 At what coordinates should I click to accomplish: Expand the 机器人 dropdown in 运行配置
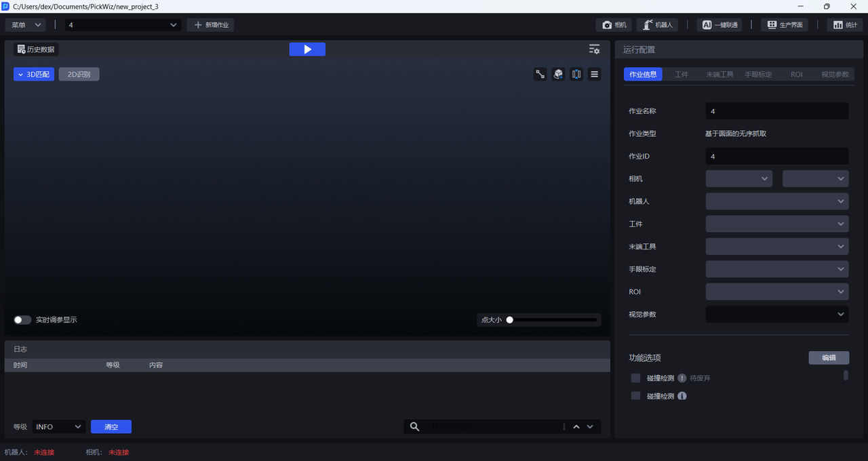[x=776, y=201]
